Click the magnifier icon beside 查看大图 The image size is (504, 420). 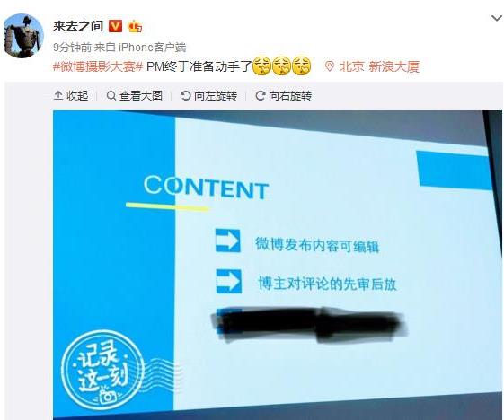tap(111, 96)
